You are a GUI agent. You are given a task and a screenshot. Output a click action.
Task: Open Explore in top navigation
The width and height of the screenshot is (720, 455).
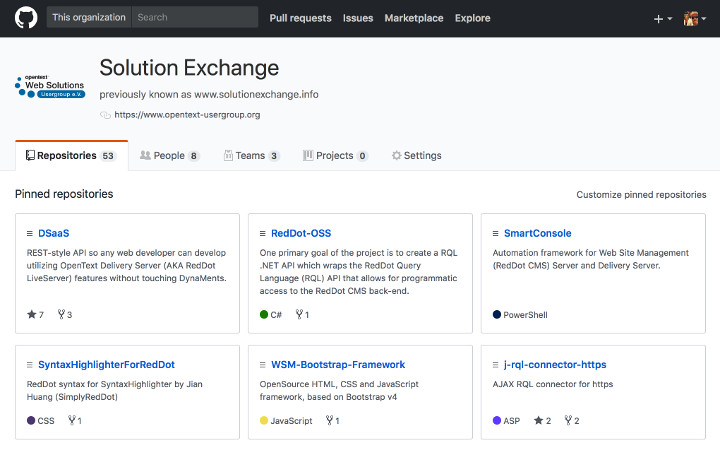tap(472, 18)
